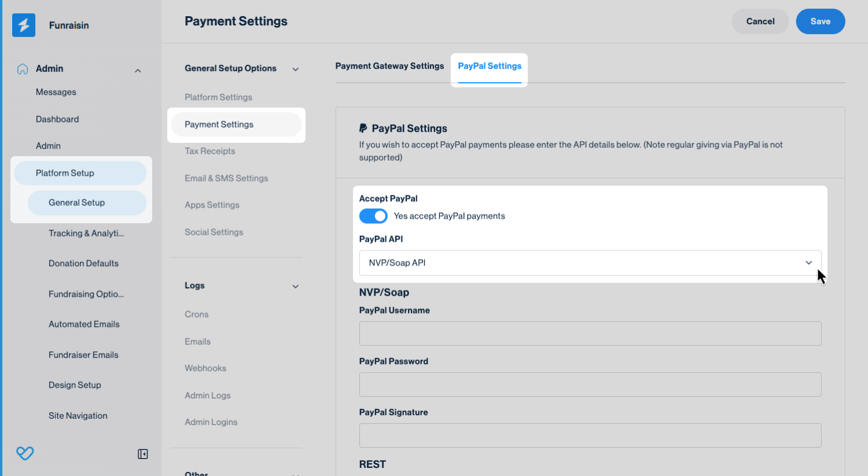Focus the PayPal Username input field
This screenshot has width=868, height=476.
[590, 334]
